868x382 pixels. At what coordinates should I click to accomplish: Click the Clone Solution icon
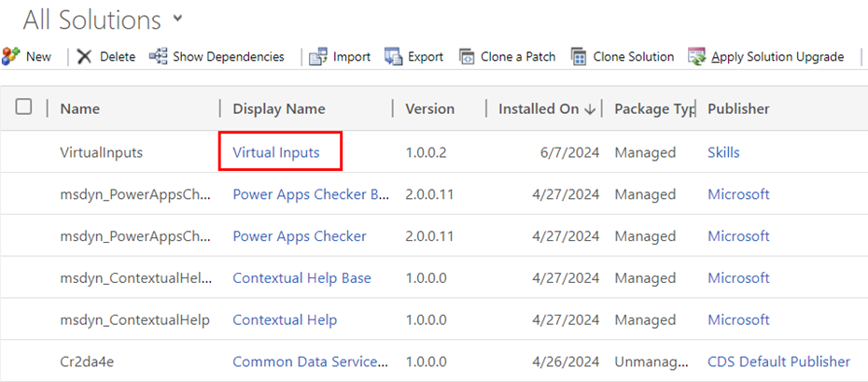pos(579,57)
